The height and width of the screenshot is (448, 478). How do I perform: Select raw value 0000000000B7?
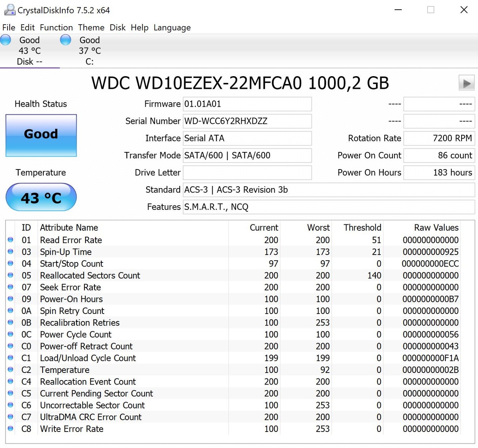[431, 299]
